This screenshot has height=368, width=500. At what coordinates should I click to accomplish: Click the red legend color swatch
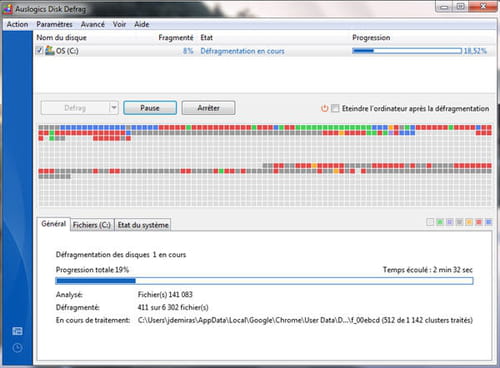(x=479, y=222)
